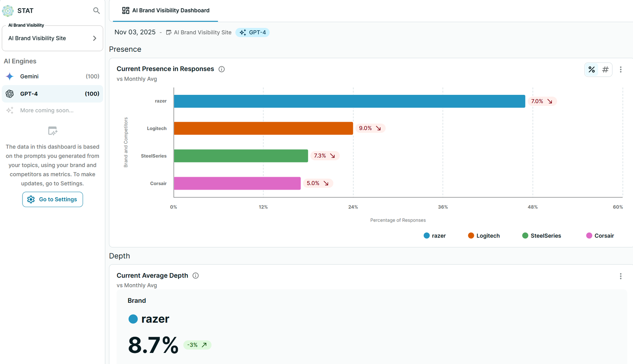
Task: Show info for Current Average Depth
Action: tap(195, 275)
